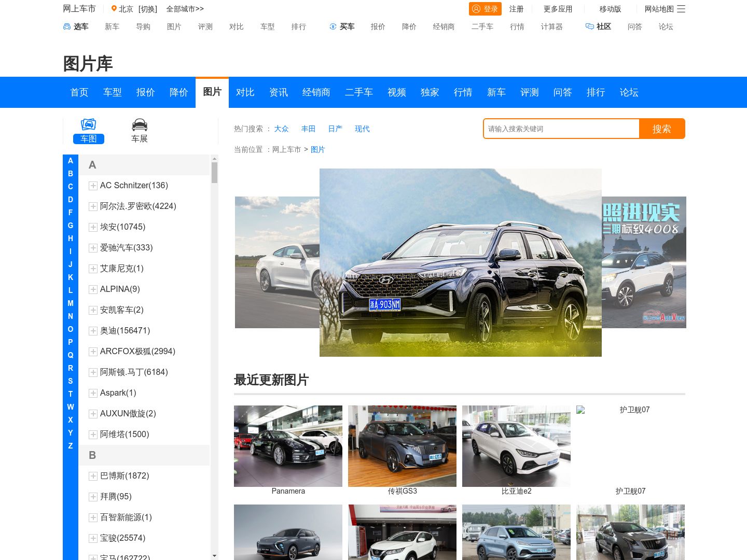This screenshot has height=560, width=747.
Task: Click the 丰田 hot search link
Action: point(309,129)
